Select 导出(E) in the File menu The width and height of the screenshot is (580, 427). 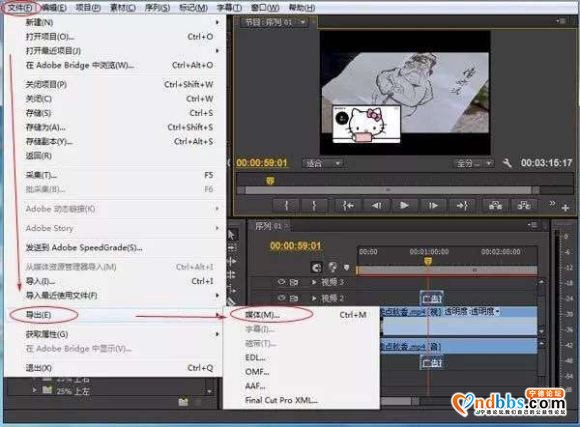114,315
